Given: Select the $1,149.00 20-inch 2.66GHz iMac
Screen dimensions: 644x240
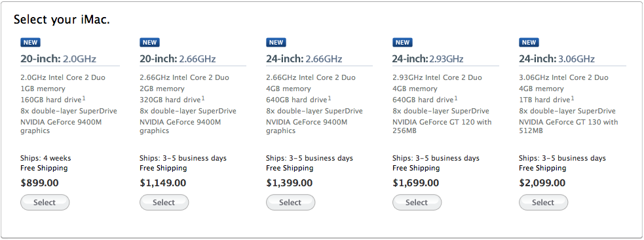Looking at the screenshot, I should (x=164, y=202).
